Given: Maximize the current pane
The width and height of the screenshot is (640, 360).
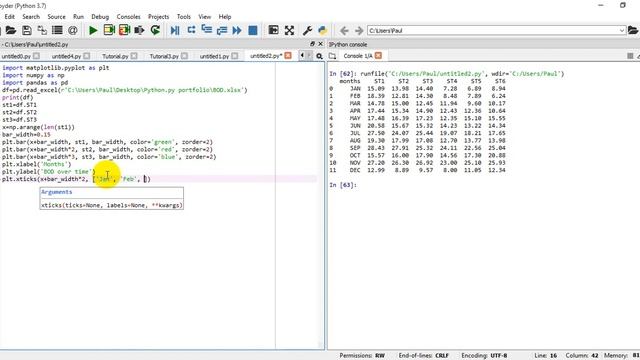Looking at the screenshot, I should [x=273, y=30].
